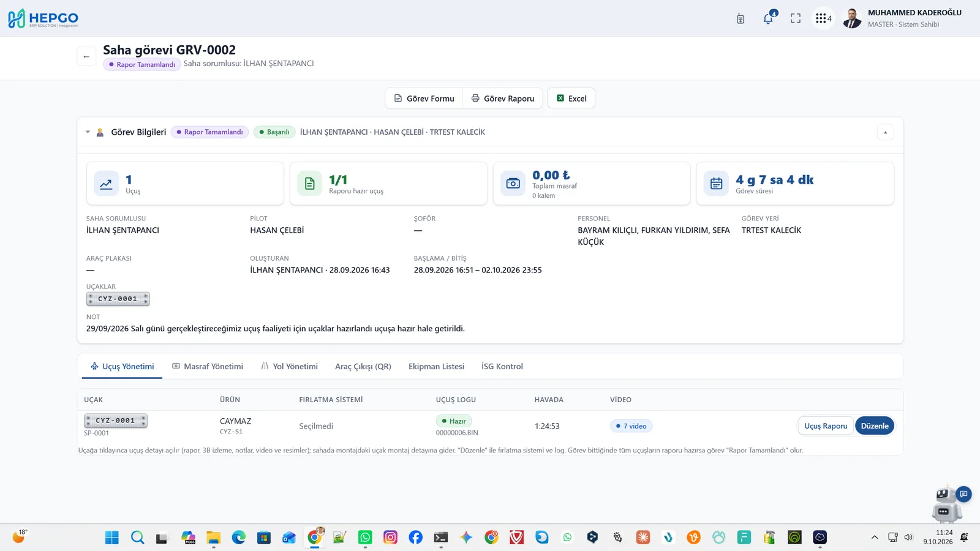Go back using the left arrow button
Viewport: 980px width, 551px height.
pyautogui.click(x=86, y=56)
